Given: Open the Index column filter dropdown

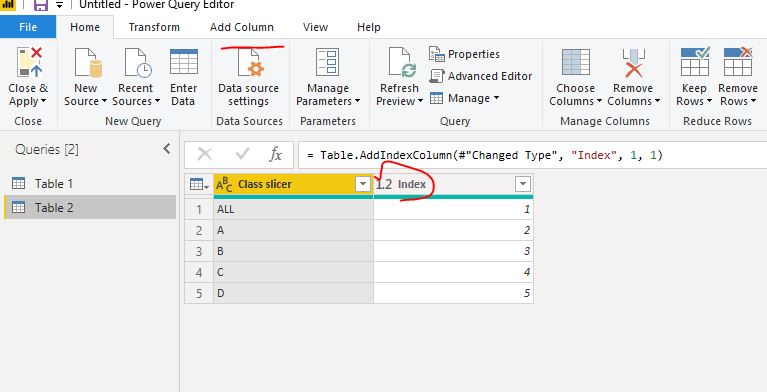Looking at the screenshot, I should pyautogui.click(x=523, y=184).
